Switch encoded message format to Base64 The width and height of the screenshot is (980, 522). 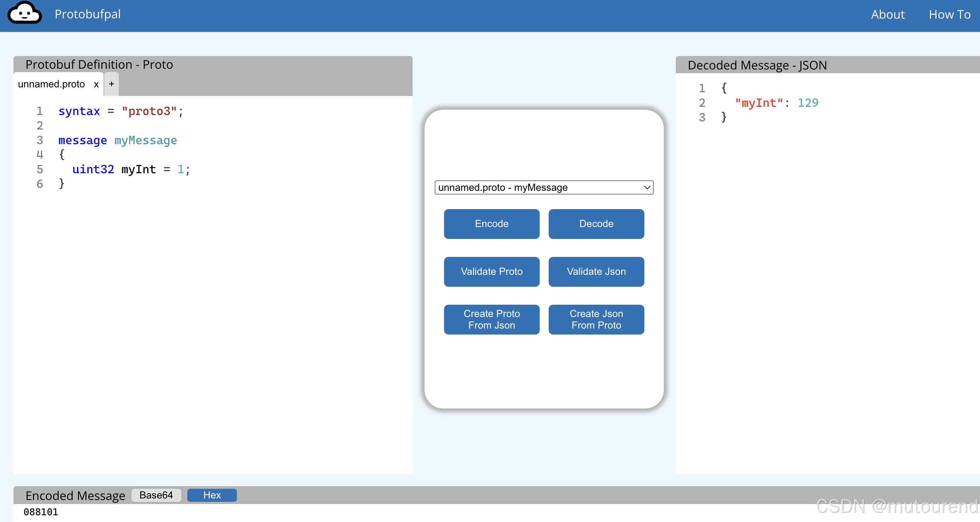pos(156,495)
